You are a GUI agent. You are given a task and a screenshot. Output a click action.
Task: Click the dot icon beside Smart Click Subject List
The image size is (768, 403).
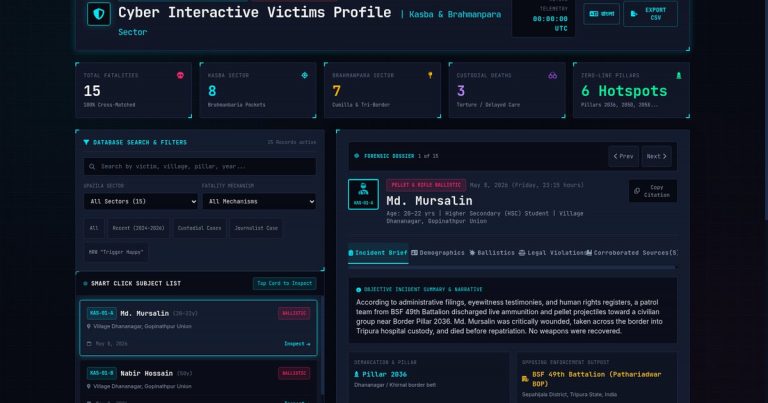pyautogui.click(x=85, y=284)
